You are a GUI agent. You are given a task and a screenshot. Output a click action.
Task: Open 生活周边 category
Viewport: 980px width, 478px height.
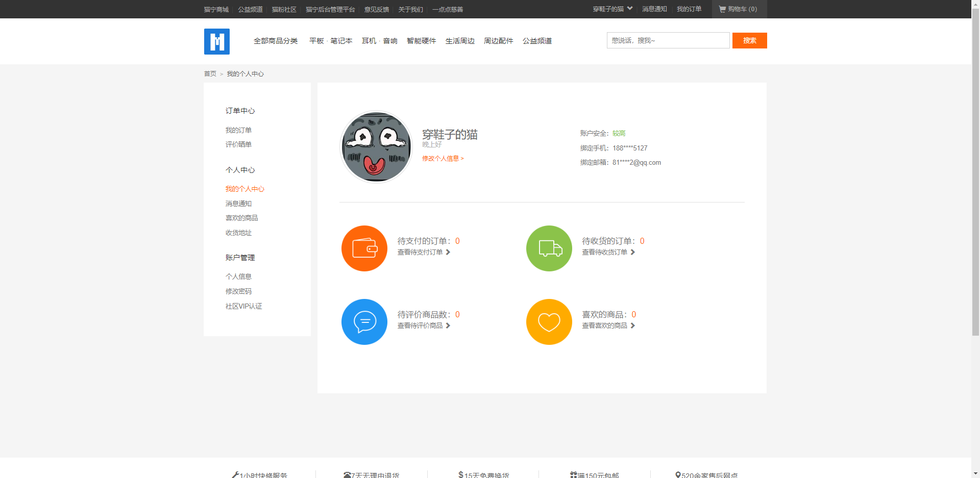point(460,41)
